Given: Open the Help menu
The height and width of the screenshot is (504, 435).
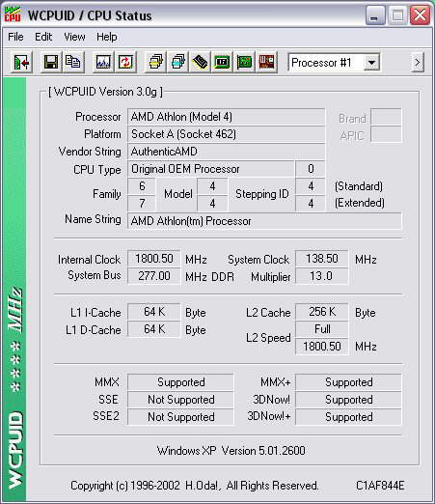Looking at the screenshot, I should 107,37.
